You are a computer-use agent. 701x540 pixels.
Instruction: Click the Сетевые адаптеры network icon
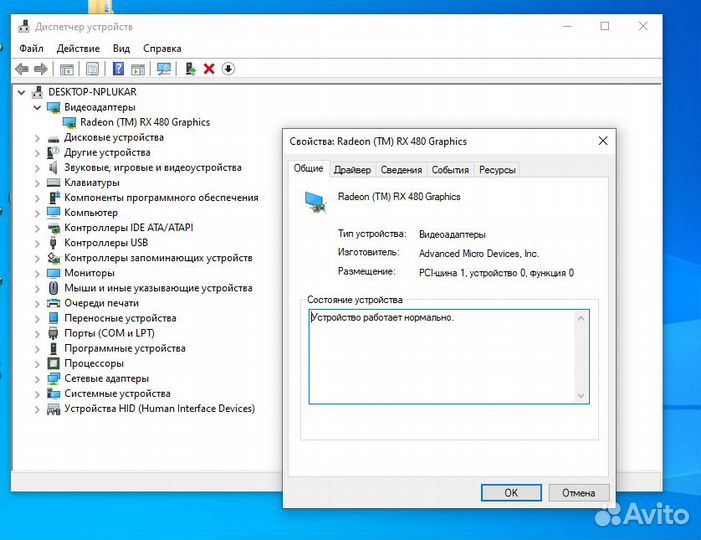tap(53, 379)
